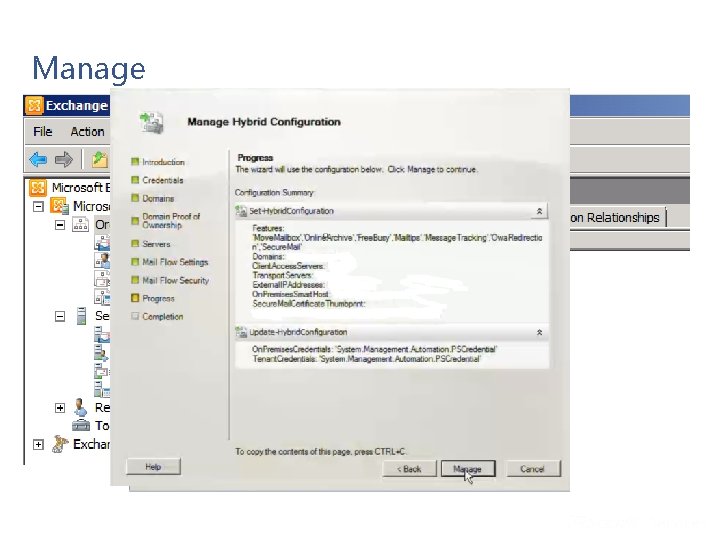
Task: Select the Introduction step in wizard
Action: pyautogui.click(x=163, y=162)
